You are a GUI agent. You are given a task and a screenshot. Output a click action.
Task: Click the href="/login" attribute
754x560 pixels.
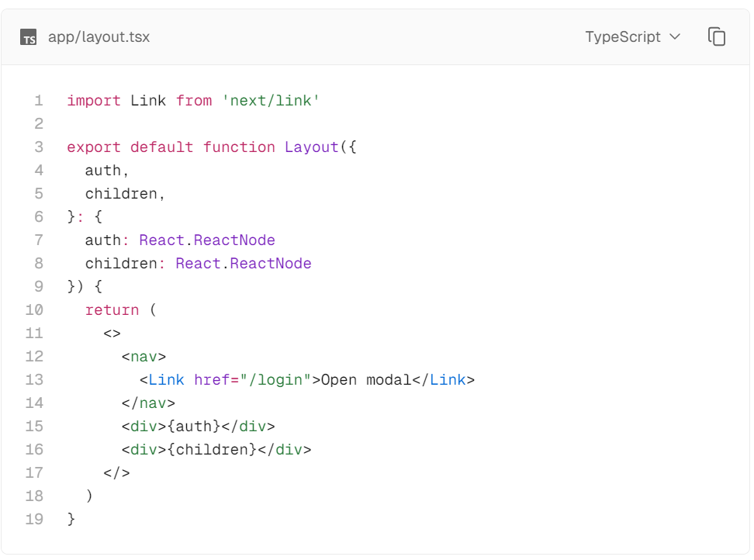[253, 380]
